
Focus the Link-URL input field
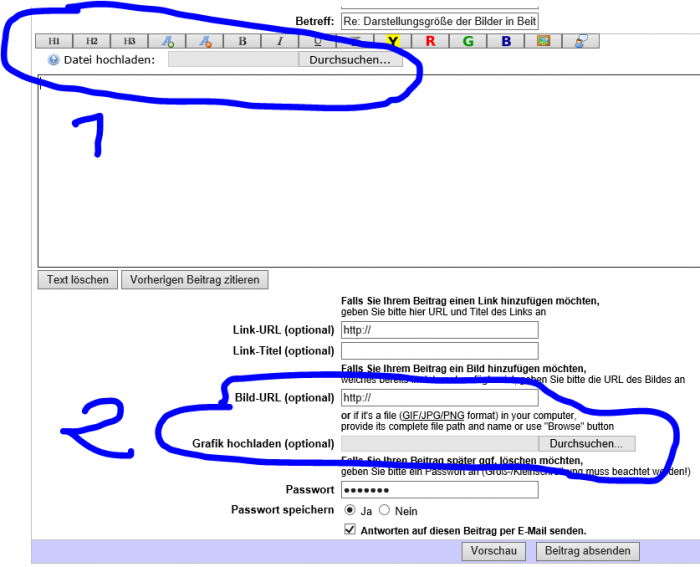[440, 330]
